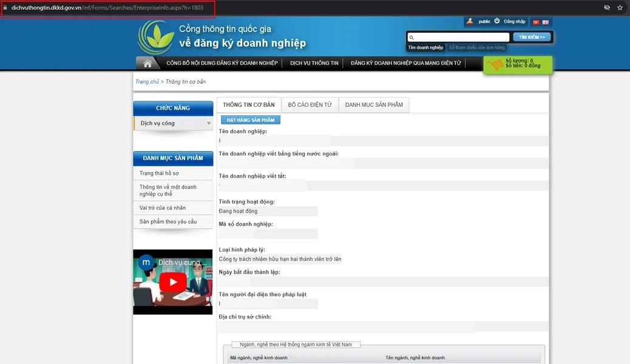
Task: Bookmark page with the star icon
Action: pos(620,7)
